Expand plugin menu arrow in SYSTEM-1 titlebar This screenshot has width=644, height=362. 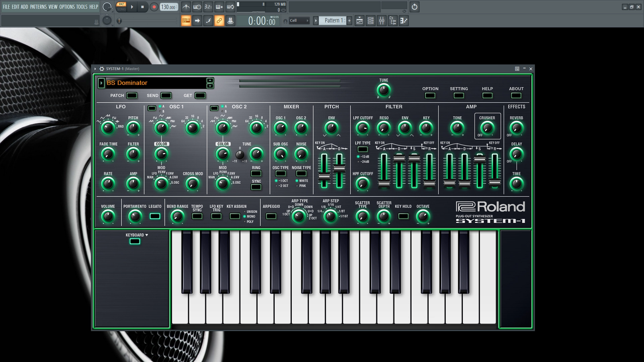coord(95,69)
